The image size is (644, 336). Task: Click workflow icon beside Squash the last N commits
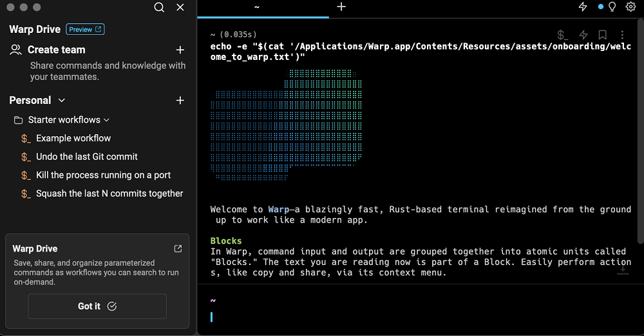pyautogui.click(x=26, y=193)
